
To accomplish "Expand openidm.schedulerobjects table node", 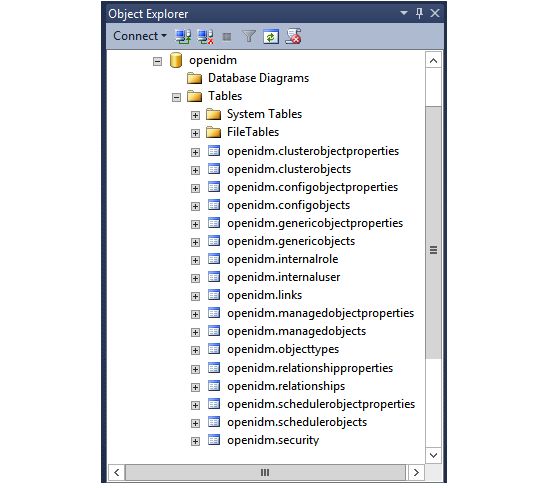I will (195, 423).
